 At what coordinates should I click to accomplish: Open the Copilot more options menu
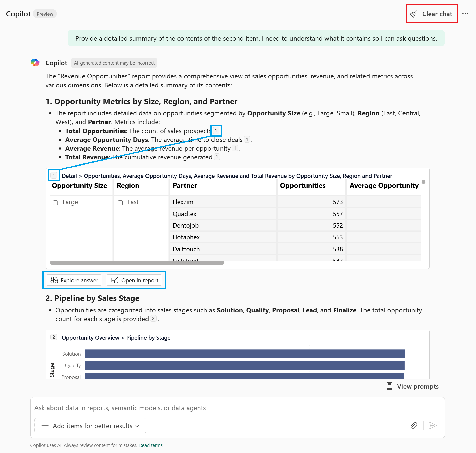(465, 14)
